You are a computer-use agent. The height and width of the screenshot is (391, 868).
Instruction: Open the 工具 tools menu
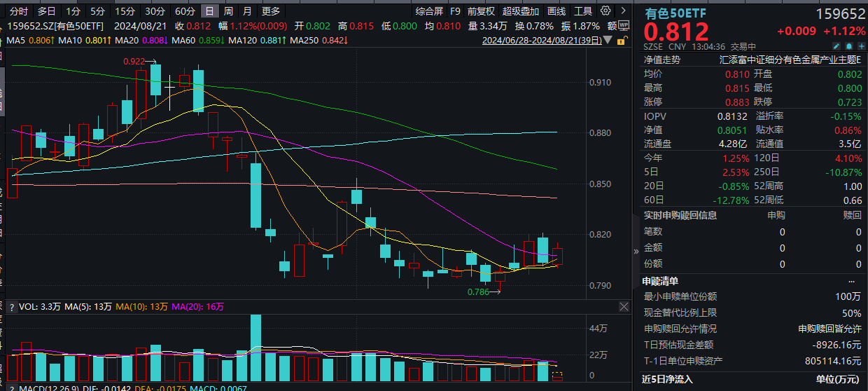tap(583, 11)
